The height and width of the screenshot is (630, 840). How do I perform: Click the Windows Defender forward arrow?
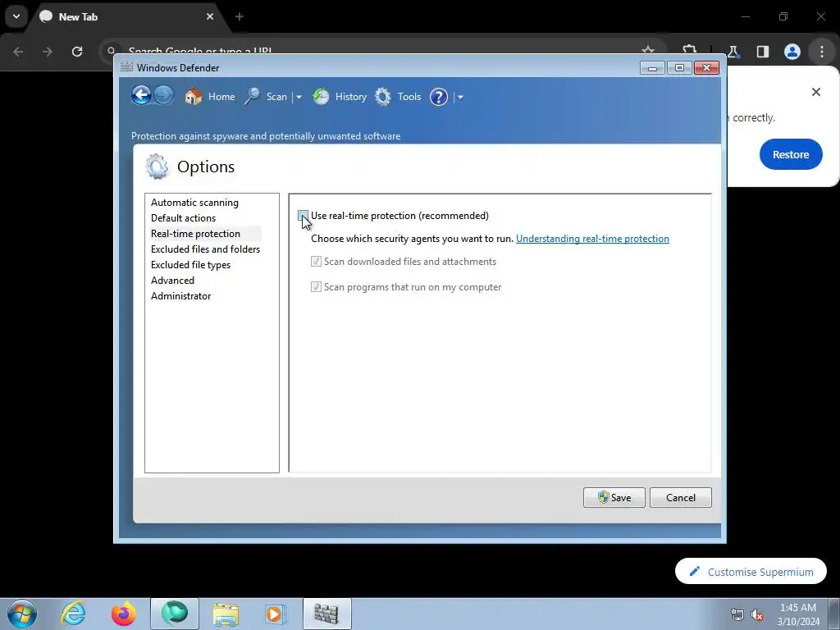pyautogui.click(x=164, y=96)
